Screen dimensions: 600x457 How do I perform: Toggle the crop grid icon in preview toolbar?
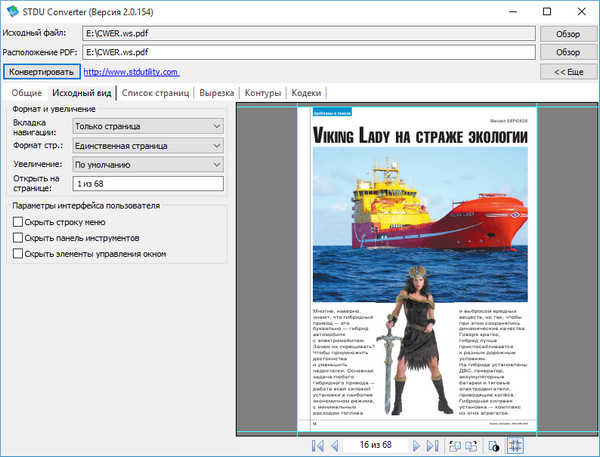click(x=517, y=444)
